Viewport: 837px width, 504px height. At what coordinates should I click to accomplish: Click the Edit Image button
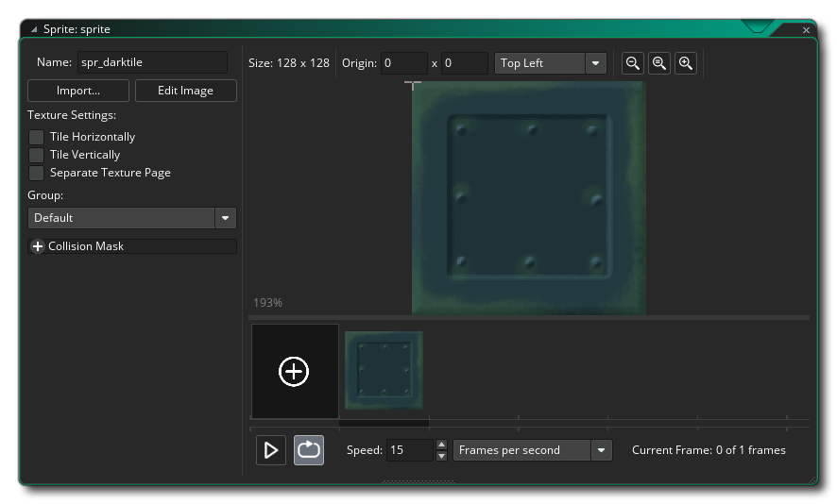(185, 91)
